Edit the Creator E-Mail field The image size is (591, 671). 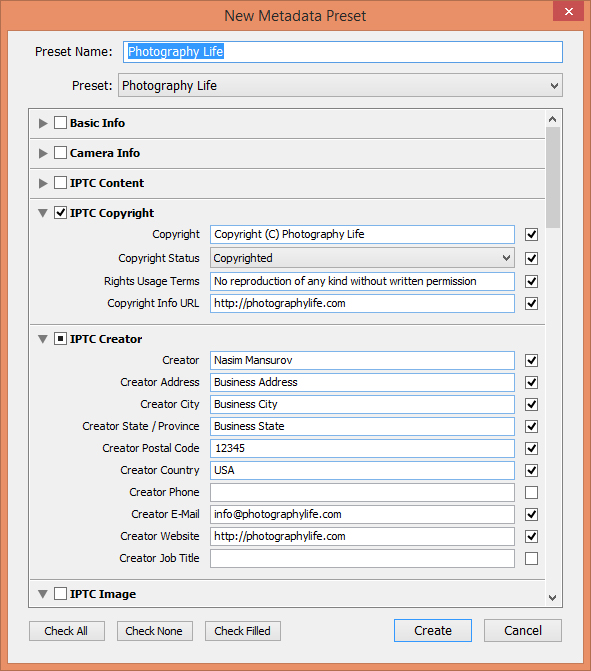[362, 514]
